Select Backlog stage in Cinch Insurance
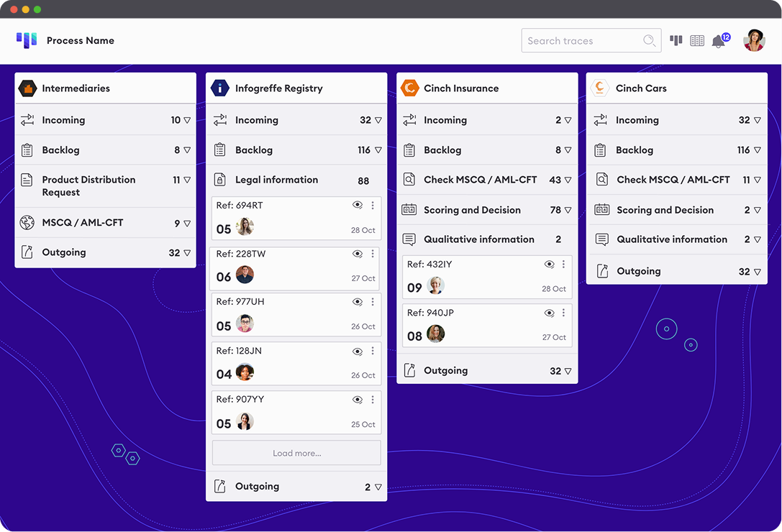 point(487,150)
